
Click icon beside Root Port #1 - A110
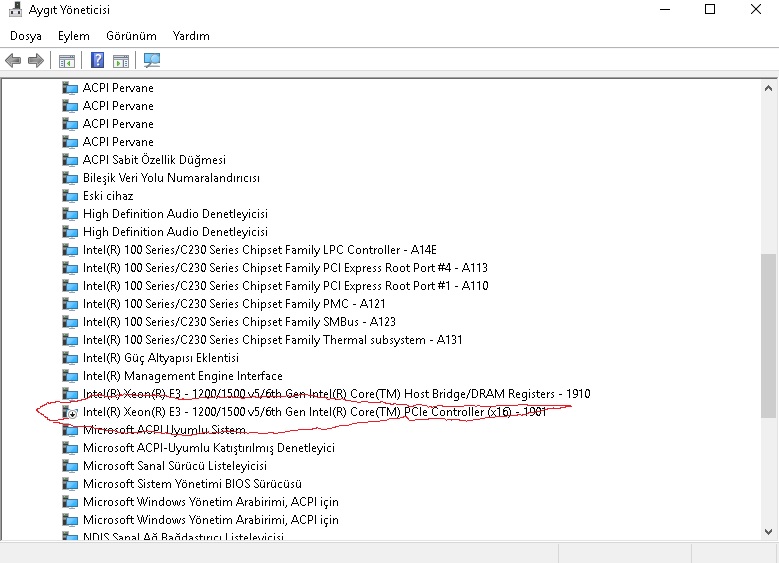70,286
